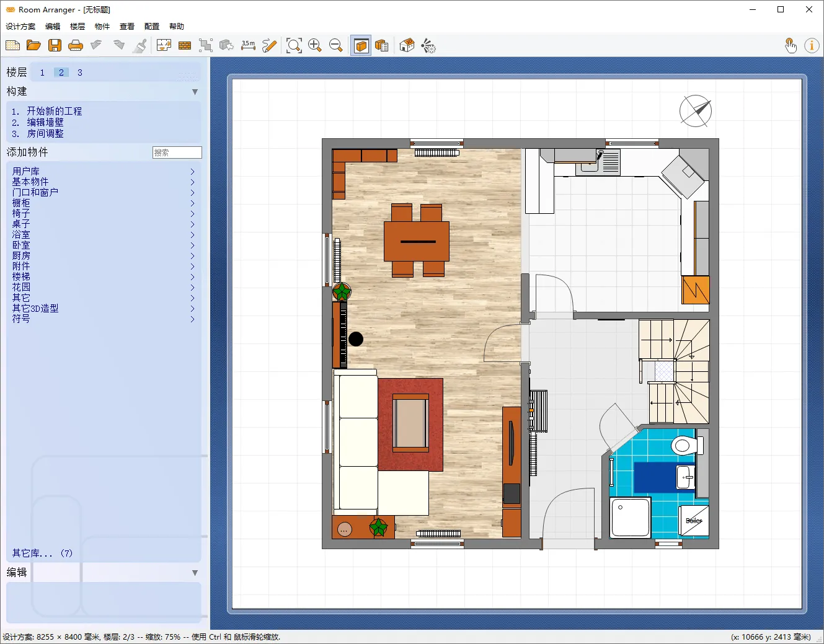Viewport: 824px width, 644px height.
Task: Collapse the 构建 section
Action: coord(195,91)
